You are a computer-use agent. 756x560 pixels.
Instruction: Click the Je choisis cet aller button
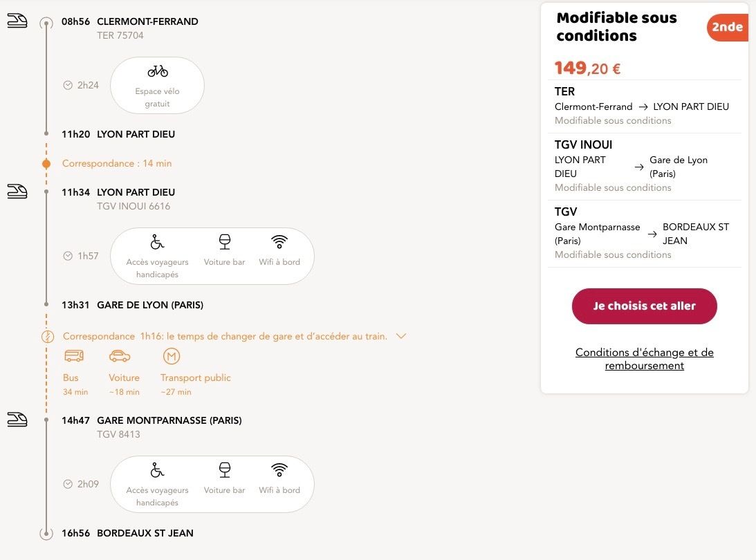click(x=644, y=306)
